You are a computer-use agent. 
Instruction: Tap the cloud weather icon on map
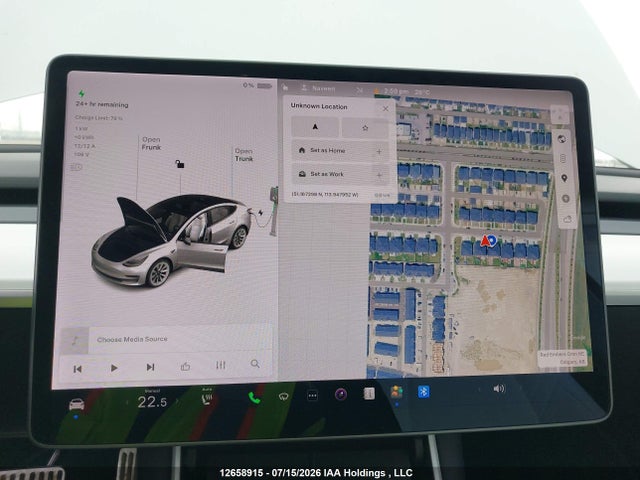567,220
